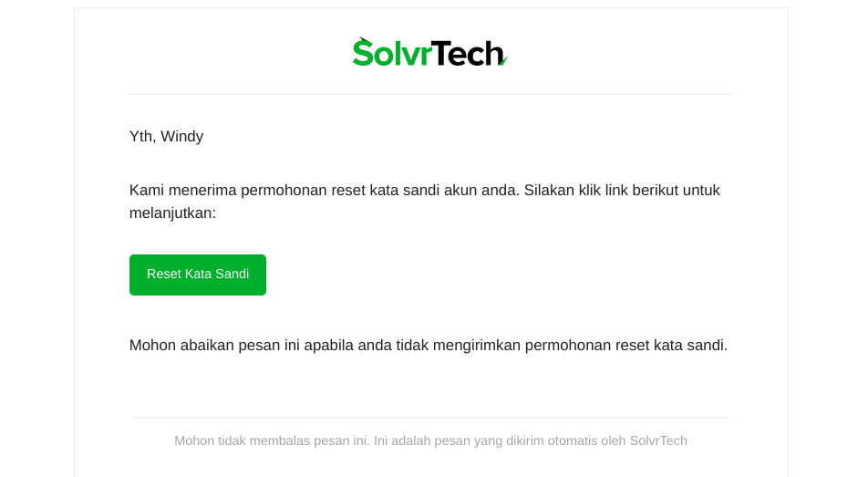Click the "Mohon abaikan pesan ini" sentence
The image size is (868, 477).
(429, 345)
